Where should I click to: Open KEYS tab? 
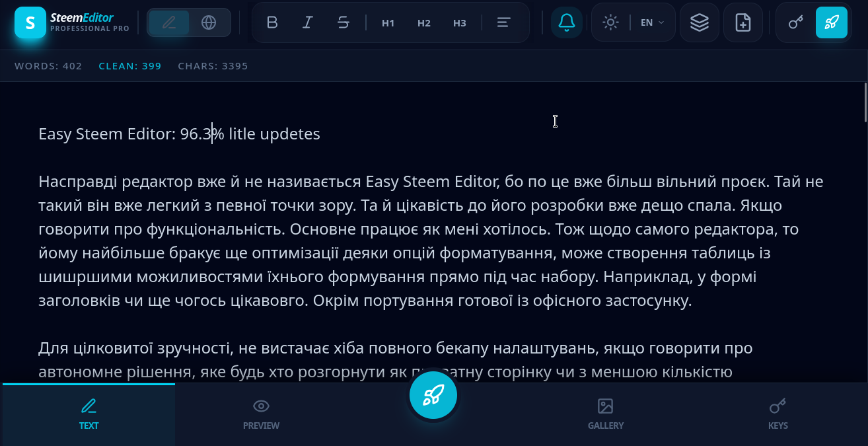(x=778, y=414)
